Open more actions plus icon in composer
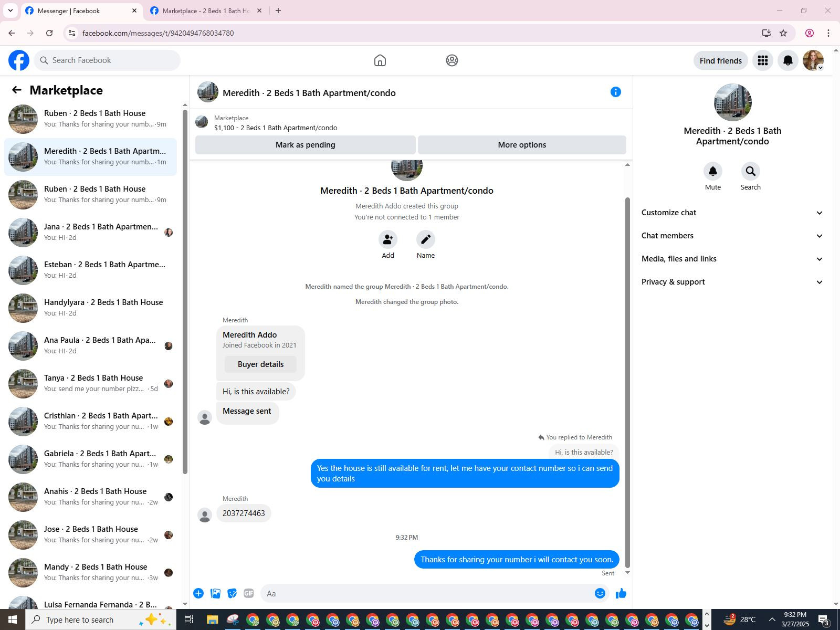Viewport: 840px width, 630px height. click(198, 593)
